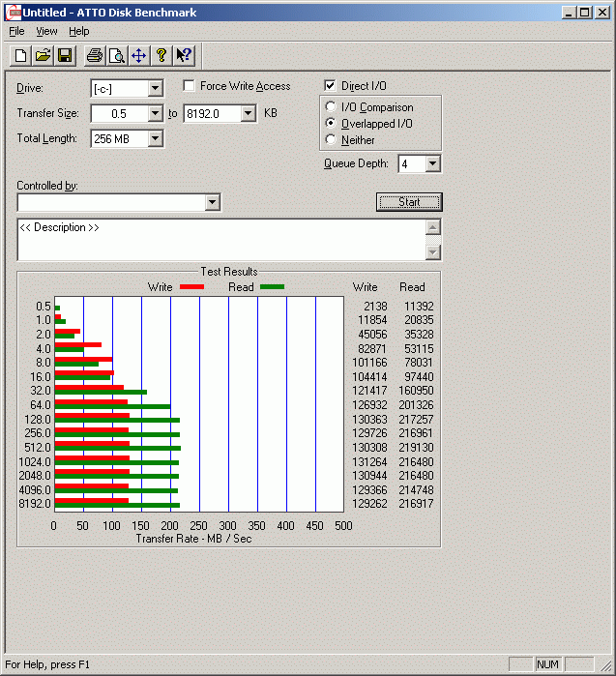Click the four-arrow move icon
The width and height of the screenshot is (616, 676).
tap(139, 56)
